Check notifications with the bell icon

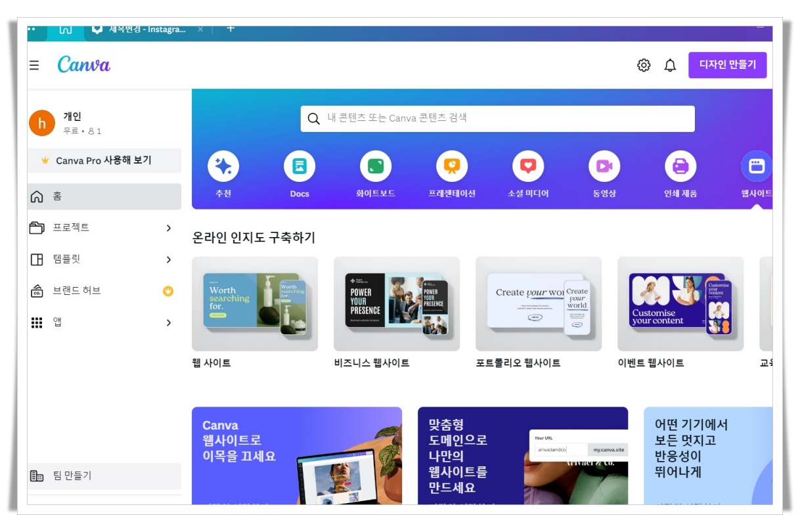(671, 65)
